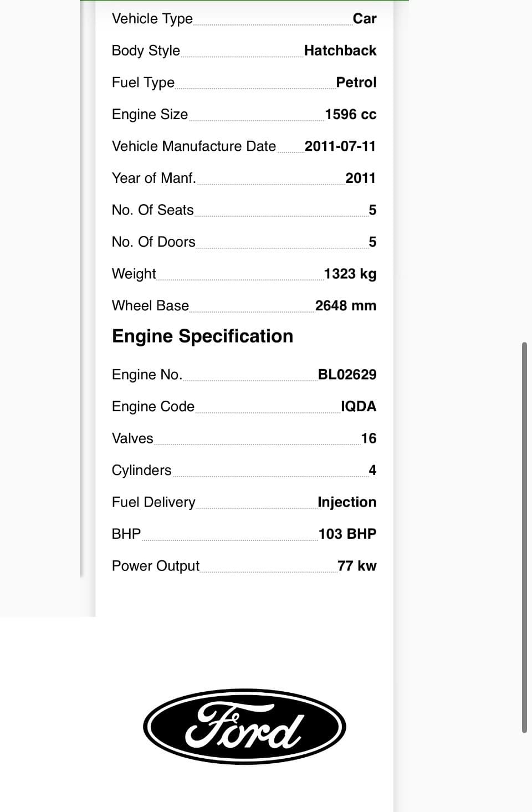Screen dimensions: 532x812
Task: Select the '1323 kg' value
Action: click(350, 274)
